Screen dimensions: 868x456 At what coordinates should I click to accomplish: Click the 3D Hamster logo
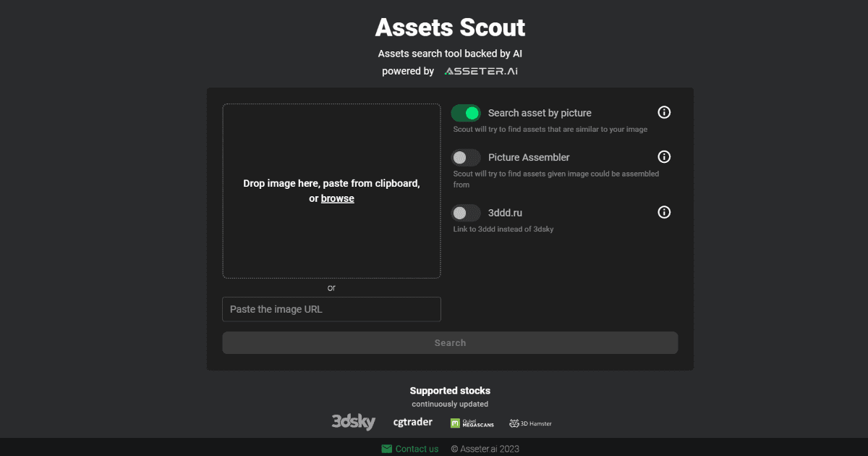pyautogui.click(x=530, y=423)
